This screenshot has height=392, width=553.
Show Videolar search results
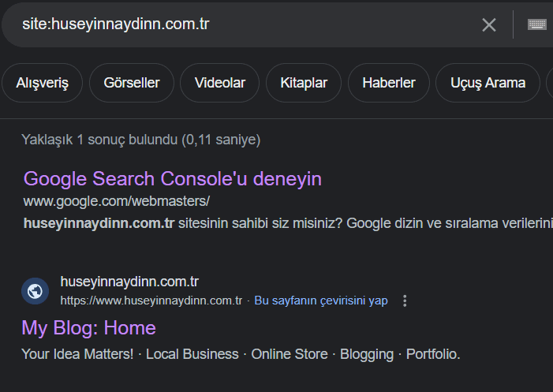(x=220, y=83)
